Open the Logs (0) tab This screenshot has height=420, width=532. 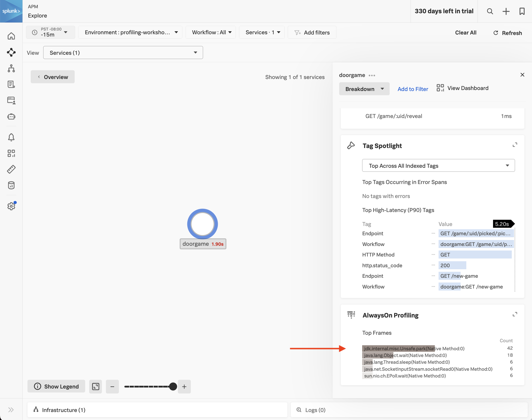pos(315,410)
